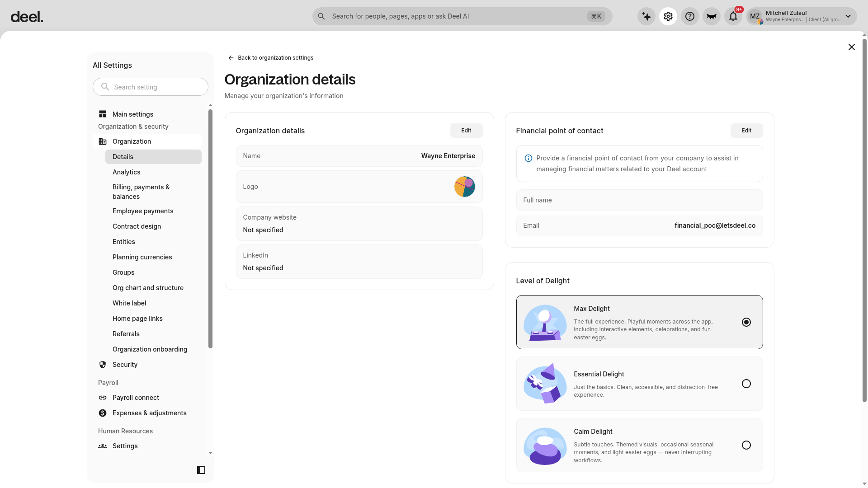Click the page vertical scrollbar
868x488 pixels.
click(x=864, y=220)
